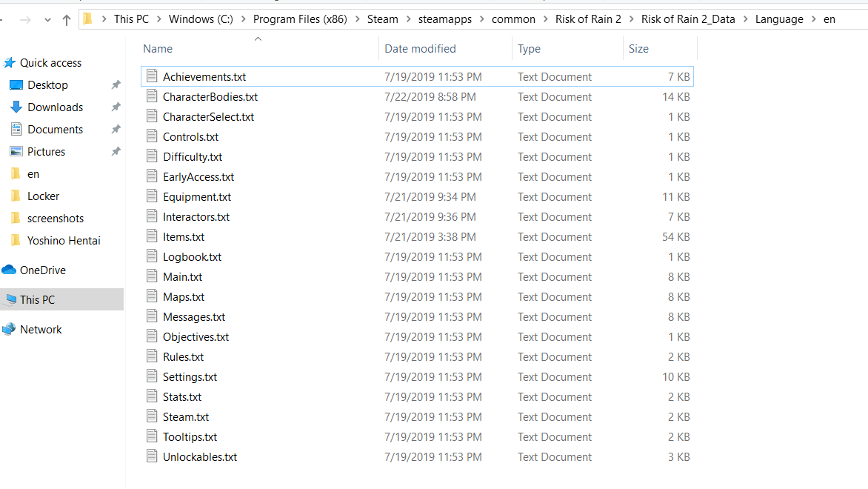
Task: Click the Downloads arrow icon in sidebar
Action: (16, 107)
